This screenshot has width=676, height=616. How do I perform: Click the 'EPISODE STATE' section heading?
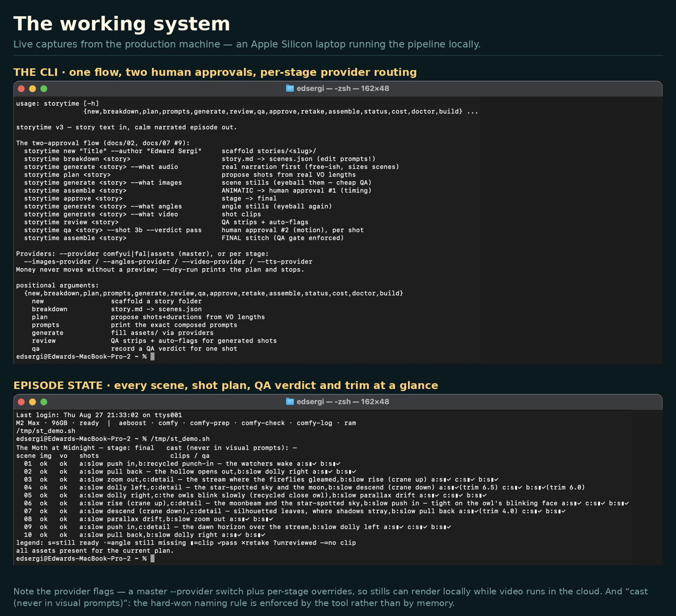coord(225,386)
